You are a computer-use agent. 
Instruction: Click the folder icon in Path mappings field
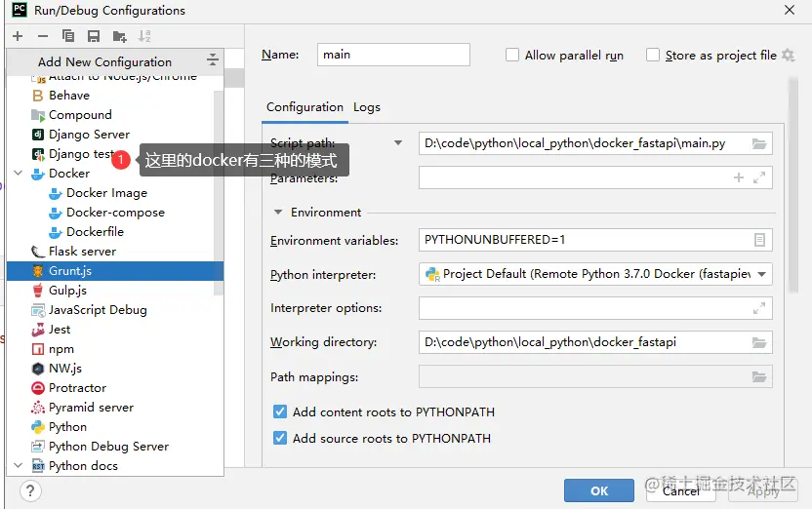point(759,377)
